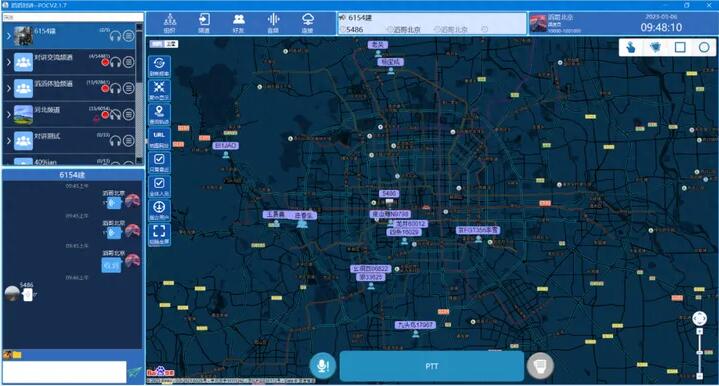Toggle the first checkbox on map sidebar
The width and height of the screenshot is (719, 386).
point(159,162)
